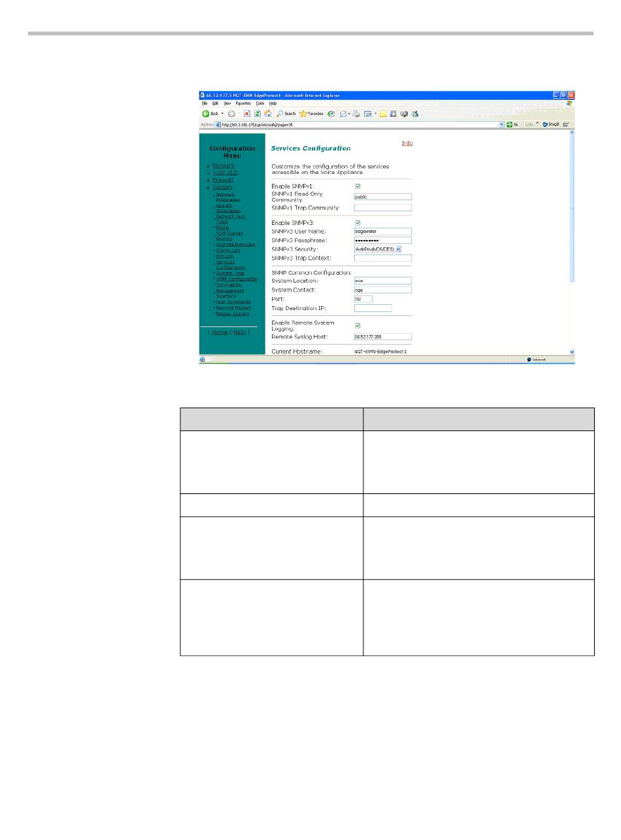
Task: Click the SNMPv3 Trap Context field
Action: click(x=383, y=258)
